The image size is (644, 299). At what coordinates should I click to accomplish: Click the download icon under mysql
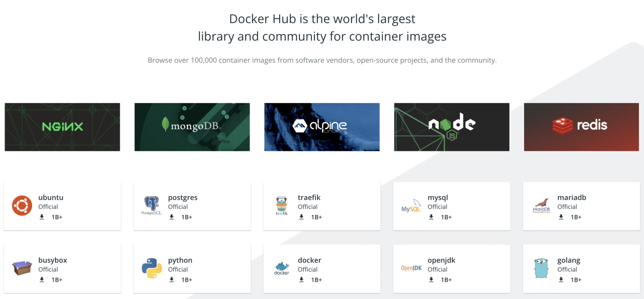click(x=431, y=217)
